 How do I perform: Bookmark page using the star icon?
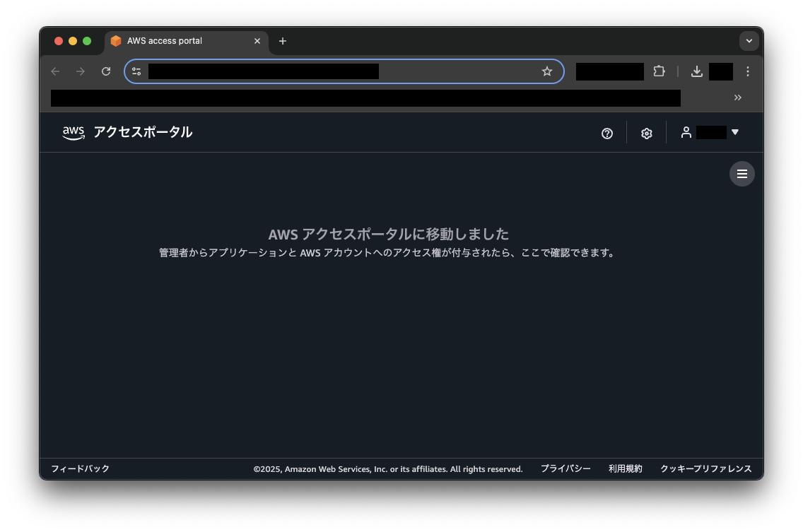(547, 71)
